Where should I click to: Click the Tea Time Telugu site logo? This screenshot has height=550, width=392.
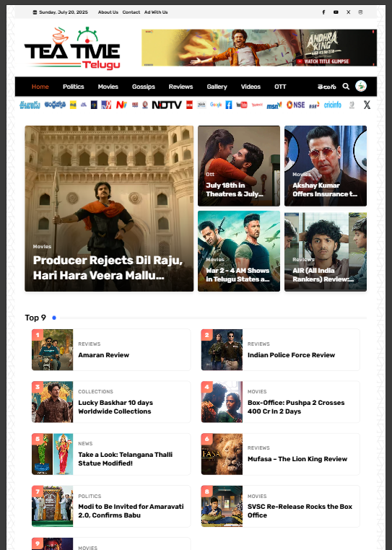click(x=72, y=48)
